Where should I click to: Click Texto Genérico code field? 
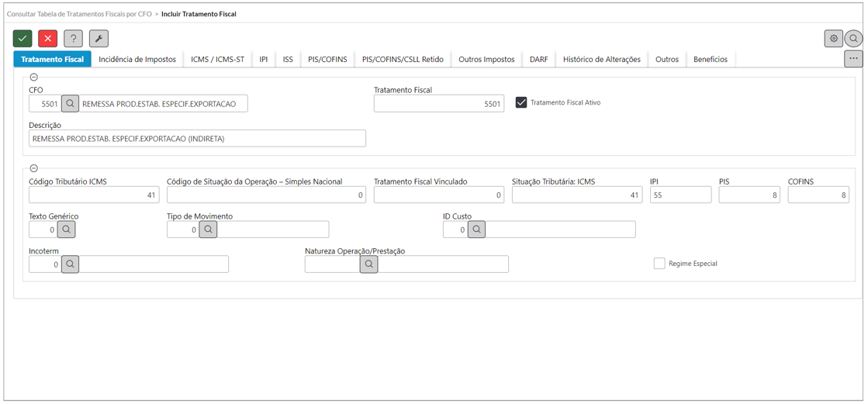[x=43, y=230]
